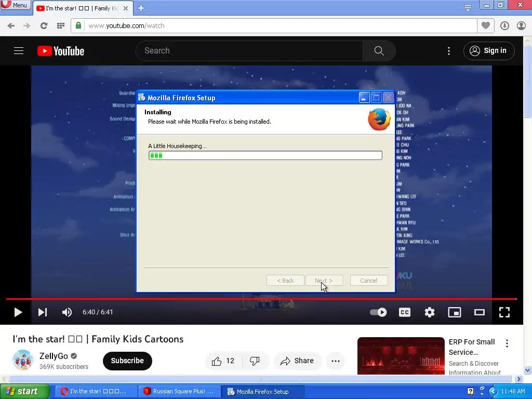532x399 pixels.
Task: Toggle closed captions
Action: coord(404,312)
